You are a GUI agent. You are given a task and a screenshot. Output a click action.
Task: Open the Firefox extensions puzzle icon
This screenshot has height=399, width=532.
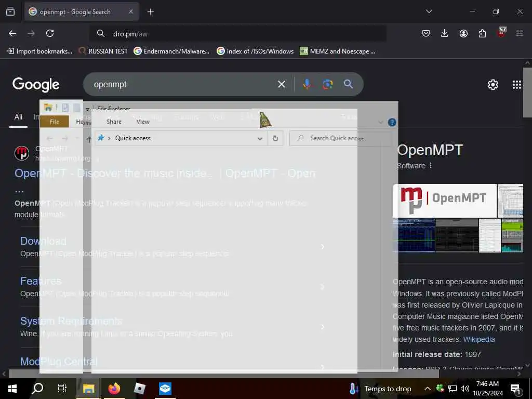point(482,33)
